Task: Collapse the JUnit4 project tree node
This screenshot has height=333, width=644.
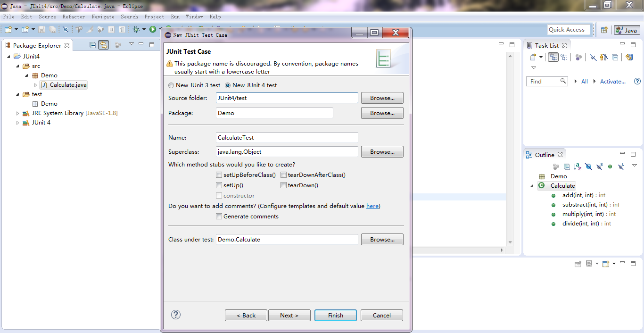Action: (x=8, y=57)
